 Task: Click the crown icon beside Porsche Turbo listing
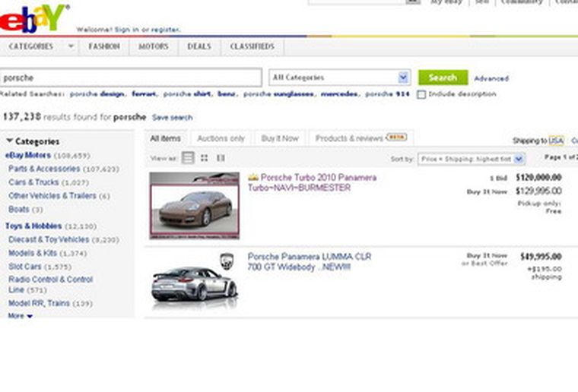click(252, 177)
